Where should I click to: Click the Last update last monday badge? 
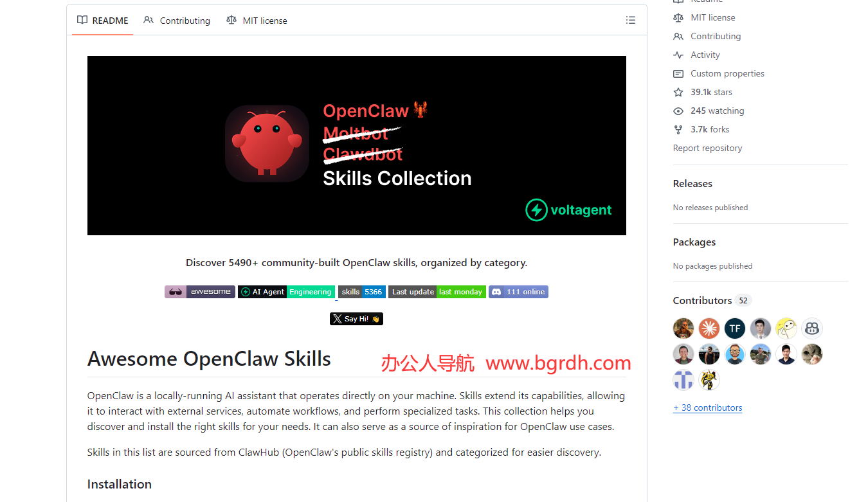click(437, 292)
